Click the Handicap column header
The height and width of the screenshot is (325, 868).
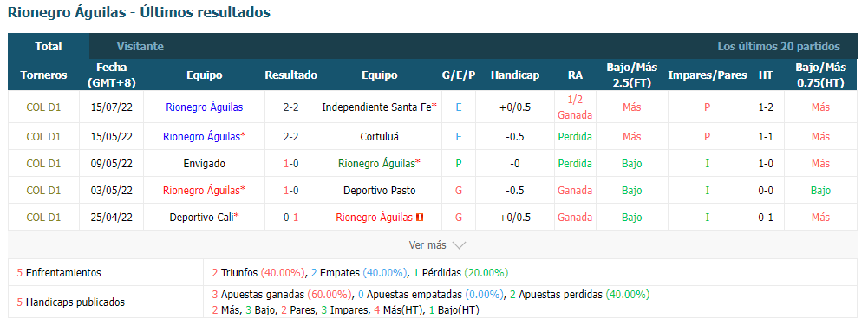[515, 75]
